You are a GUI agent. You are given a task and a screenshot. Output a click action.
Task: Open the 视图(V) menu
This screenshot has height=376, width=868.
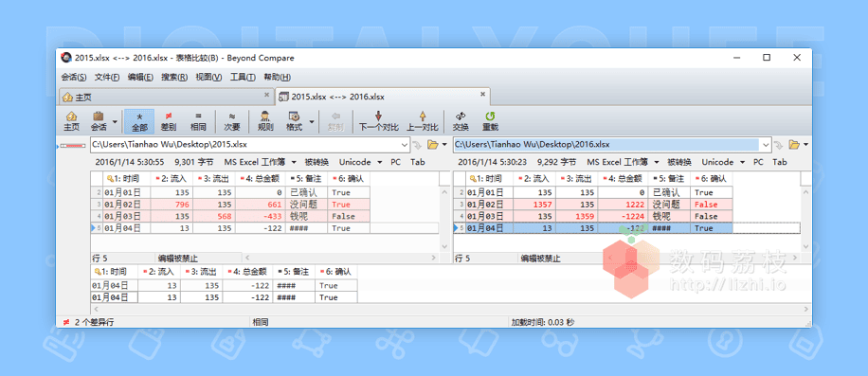coord(208,77)
